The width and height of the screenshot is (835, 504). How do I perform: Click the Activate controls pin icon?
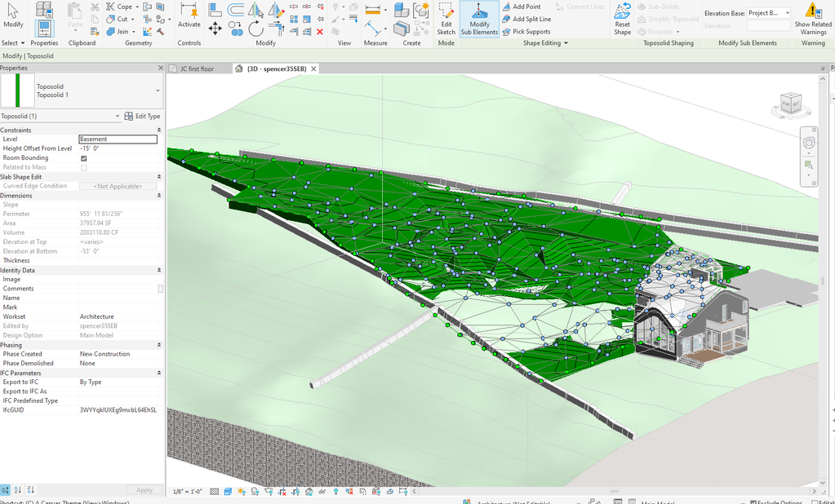click(189, 15)
